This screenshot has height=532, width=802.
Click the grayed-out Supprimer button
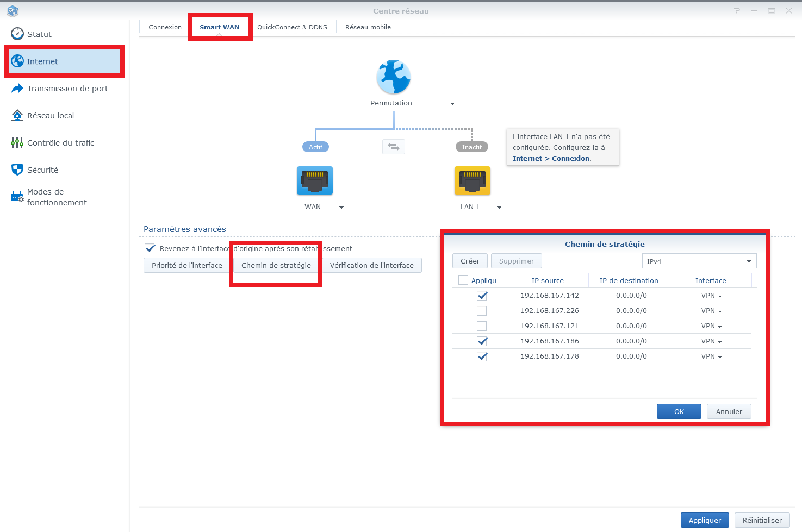pos(517,261)
